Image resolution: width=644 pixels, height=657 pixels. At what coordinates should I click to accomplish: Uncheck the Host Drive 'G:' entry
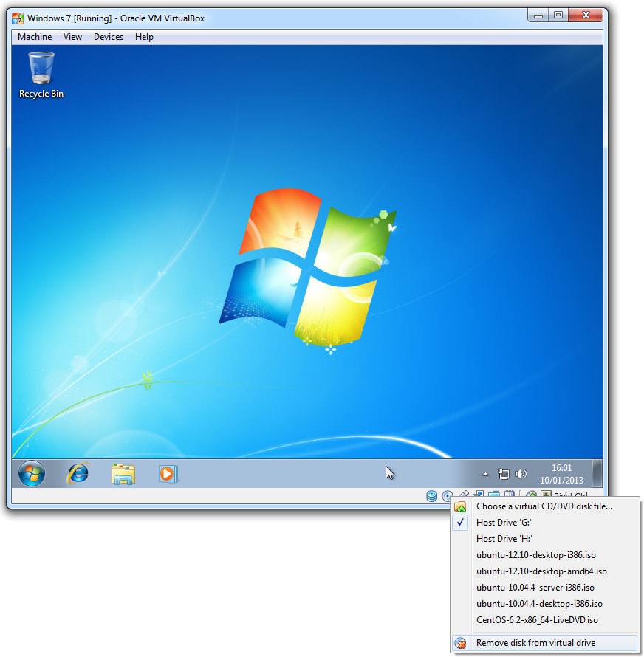click(x=503, y=523)
